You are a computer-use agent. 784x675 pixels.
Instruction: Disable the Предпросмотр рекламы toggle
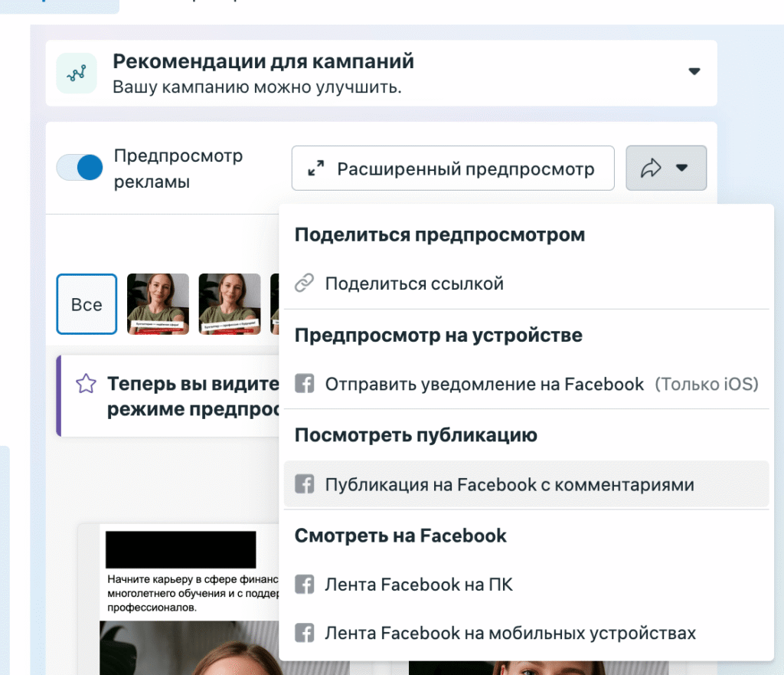coord(80,168)
